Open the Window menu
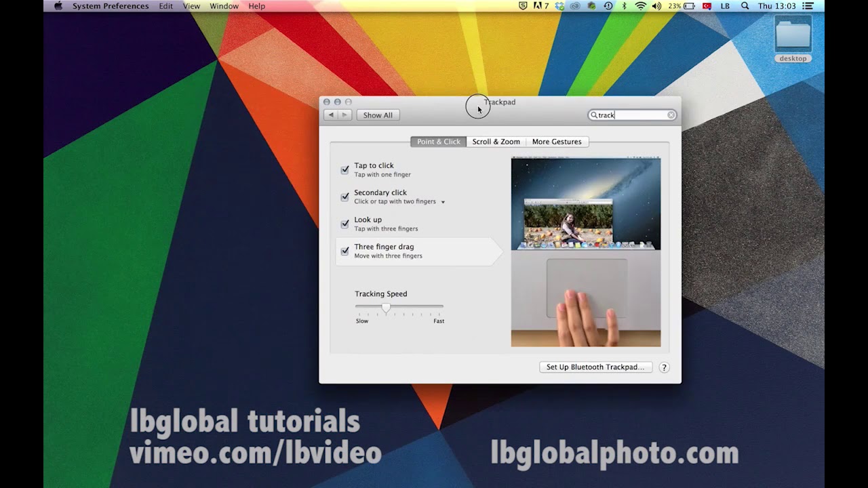Viewport: 868px width, 488px height. pos(224,6)
